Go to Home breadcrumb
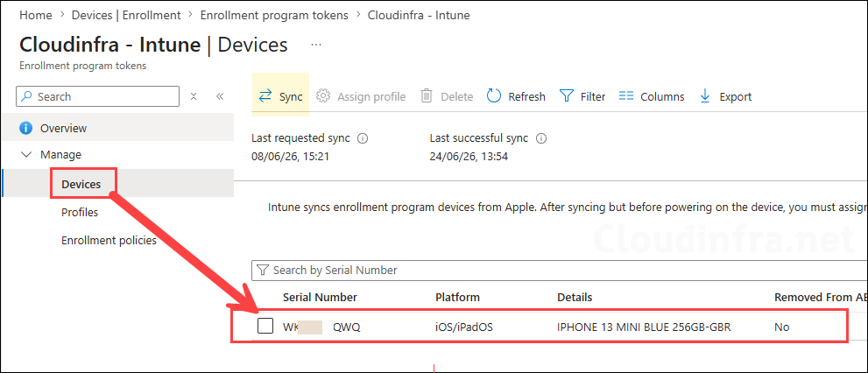Screen dimensions: 868x373 coord(35,15)
